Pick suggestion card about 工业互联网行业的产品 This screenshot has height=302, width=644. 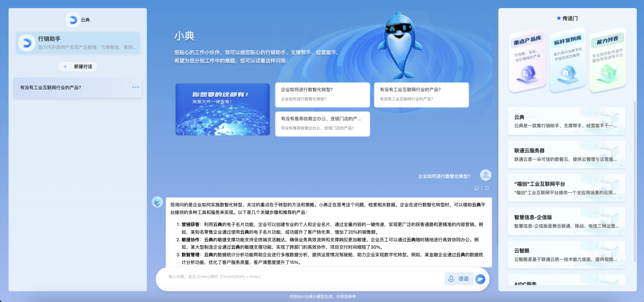pos(421,94)
